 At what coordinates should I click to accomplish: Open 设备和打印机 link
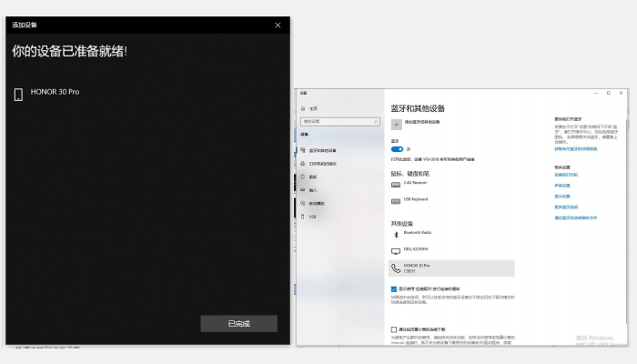coord(566,175)
